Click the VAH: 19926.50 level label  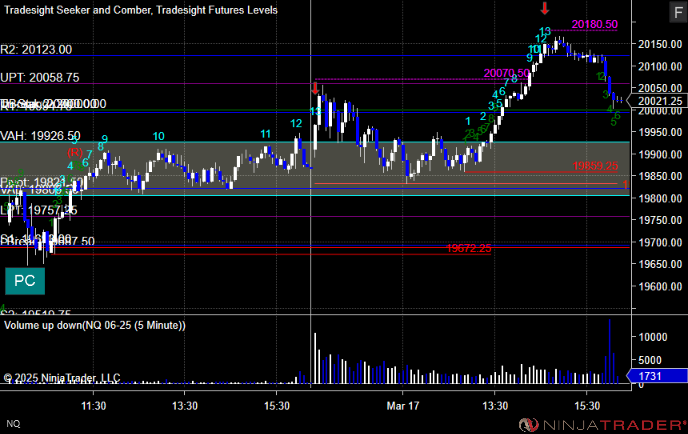(x=40, y=136)
